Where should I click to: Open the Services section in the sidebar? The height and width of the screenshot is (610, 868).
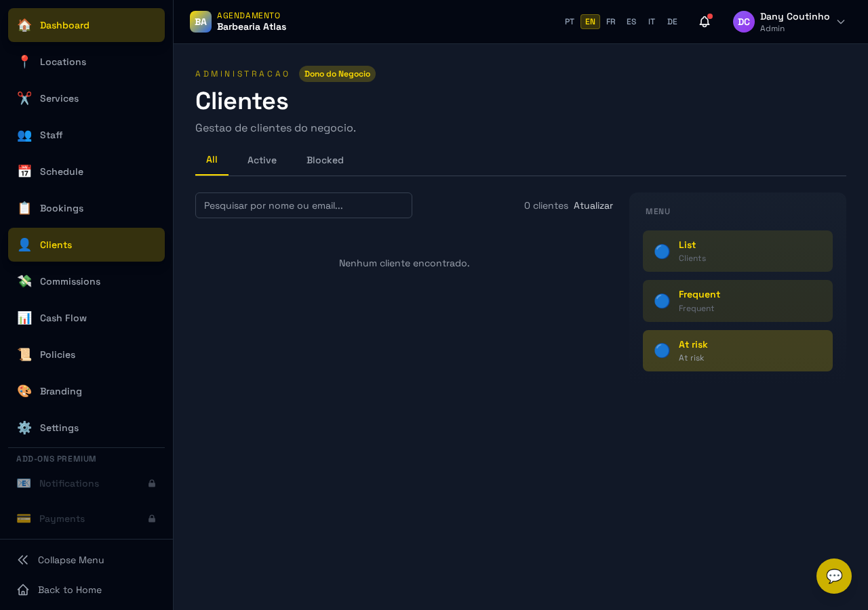(59, 98)
